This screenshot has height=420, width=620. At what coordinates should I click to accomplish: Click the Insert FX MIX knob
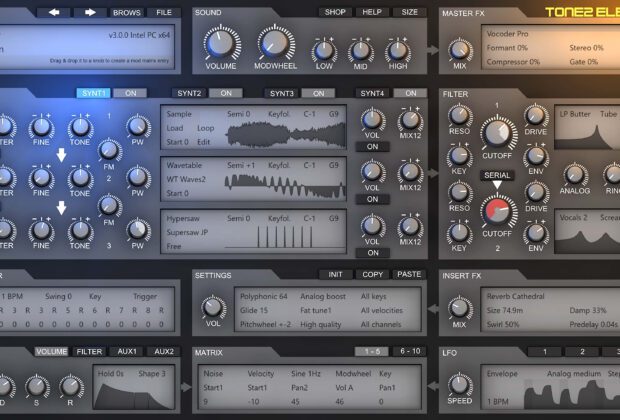pyautogui.click(x=460, y=308)
